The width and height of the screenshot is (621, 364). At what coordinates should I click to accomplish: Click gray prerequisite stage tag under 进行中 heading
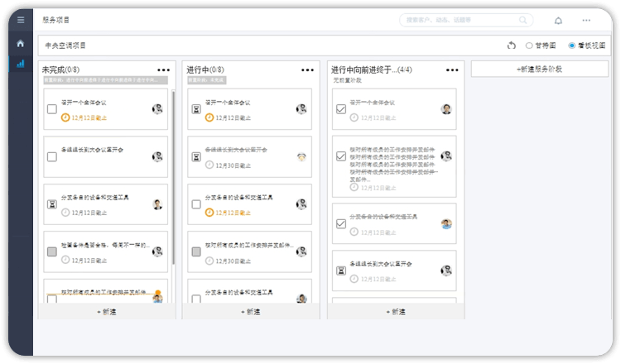pyautogui.click(x=207, y=80)
